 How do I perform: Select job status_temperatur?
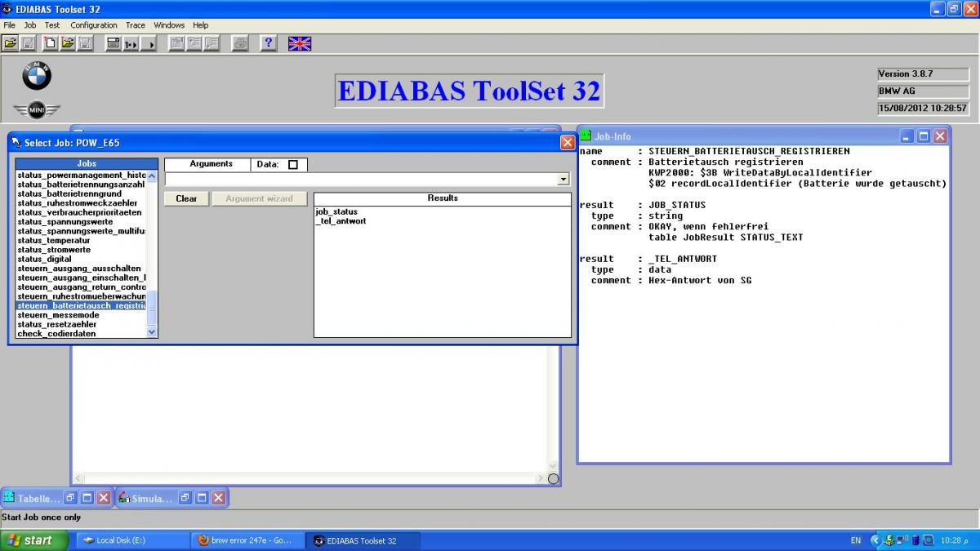pos(54,241)
